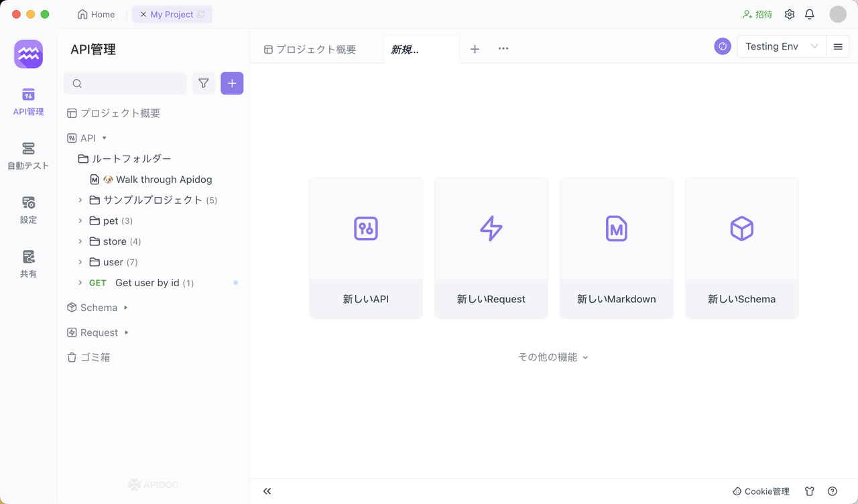Click the purple plus add button
The image size is (858, 504).
tap(232, 83)
